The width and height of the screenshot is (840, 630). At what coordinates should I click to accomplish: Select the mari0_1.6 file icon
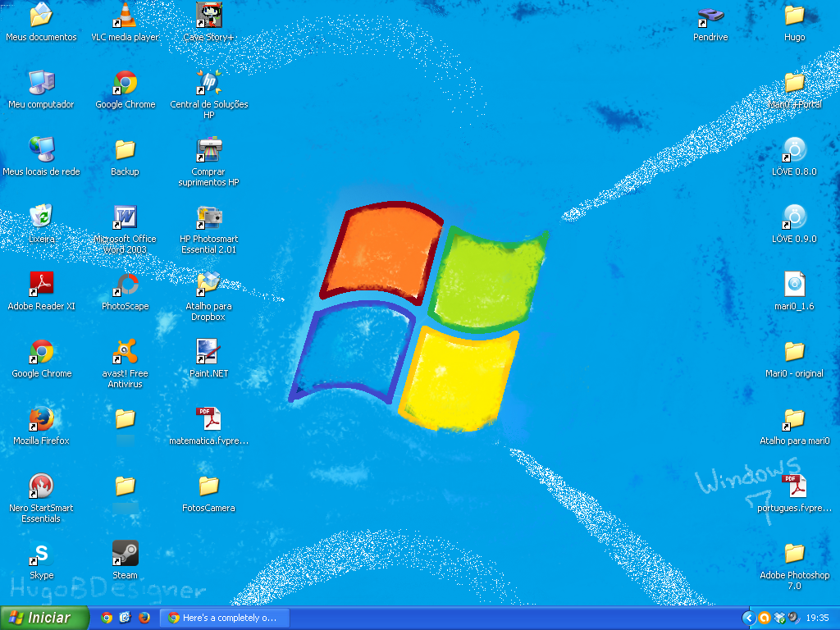coord(794,285)
